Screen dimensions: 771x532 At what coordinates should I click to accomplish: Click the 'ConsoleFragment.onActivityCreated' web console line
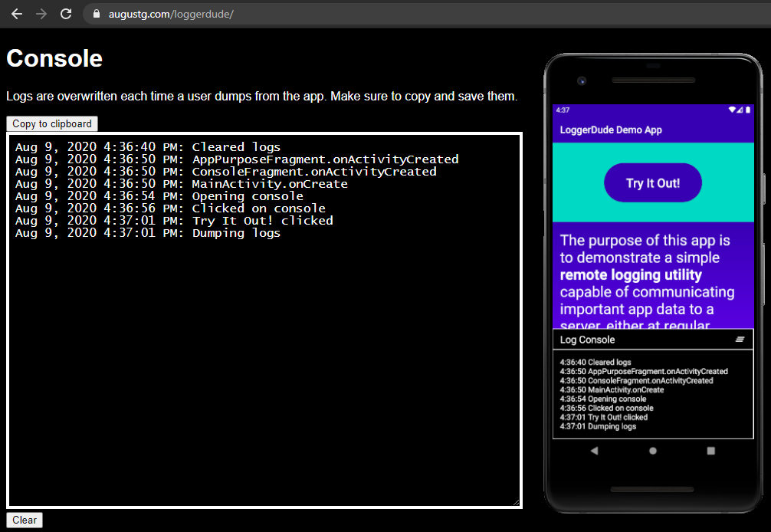[x=225, y=172]
